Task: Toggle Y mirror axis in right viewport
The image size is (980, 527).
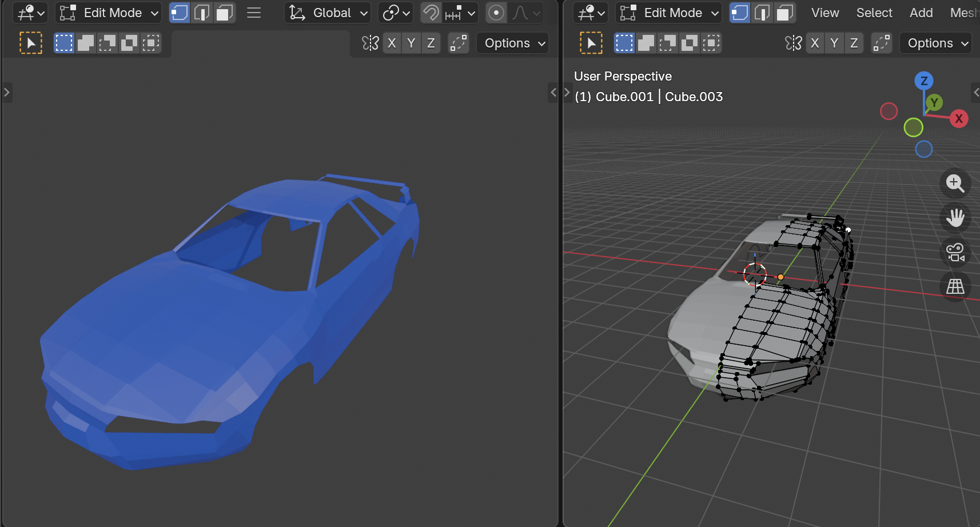Action: tap(834, 43)
